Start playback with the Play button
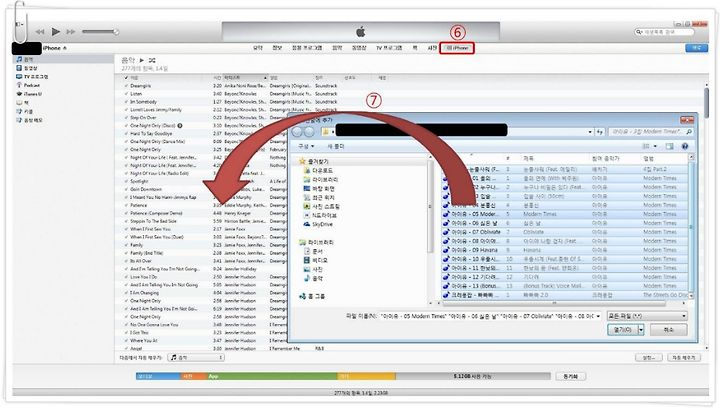720x410 pixels. [56, 32]
